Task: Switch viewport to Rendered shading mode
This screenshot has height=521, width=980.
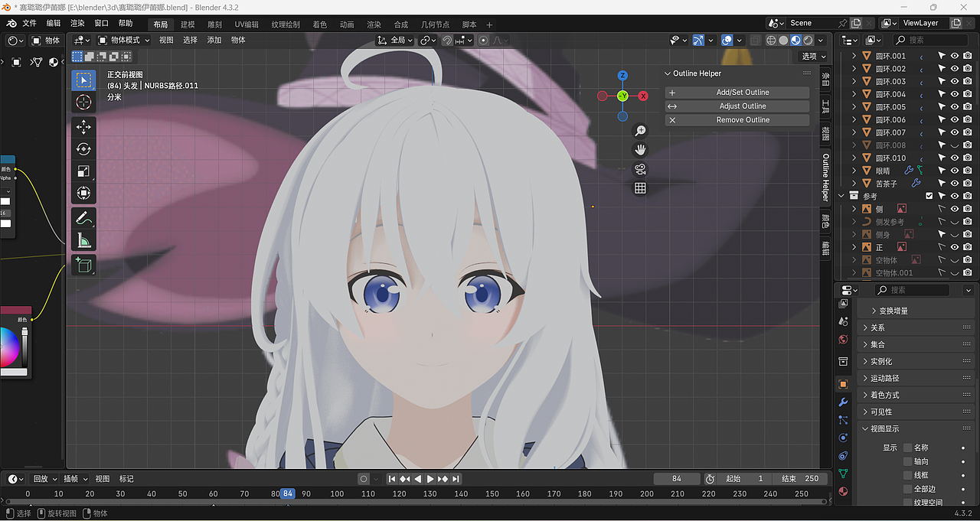Action: (807, 40)
